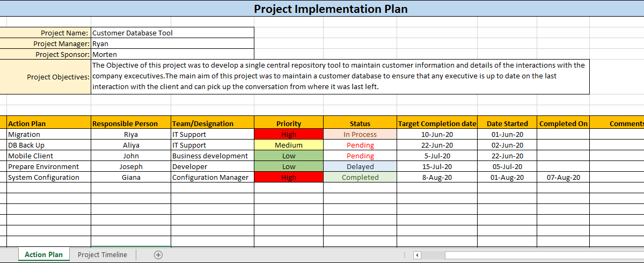This screenshot has width=644, height=263.
Task: Click the Customer Database Tool name cell
Action: 172,33
